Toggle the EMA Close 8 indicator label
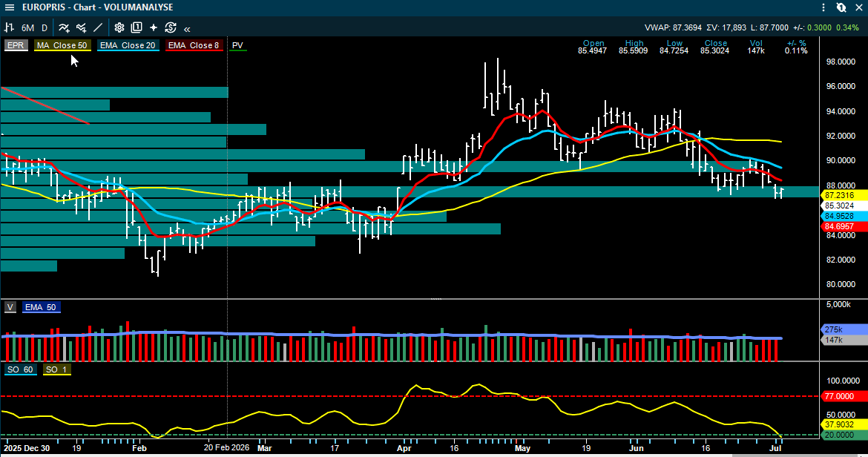 click(194, 45)
